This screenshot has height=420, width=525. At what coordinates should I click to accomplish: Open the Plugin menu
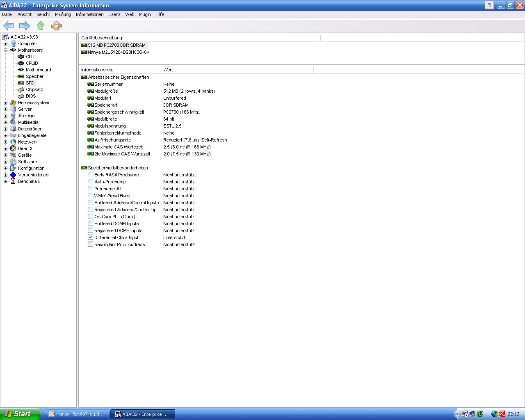pos(144,14)
